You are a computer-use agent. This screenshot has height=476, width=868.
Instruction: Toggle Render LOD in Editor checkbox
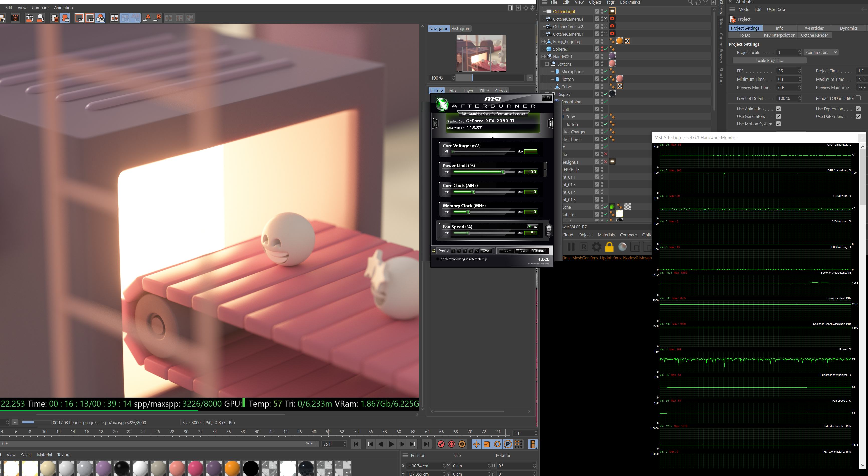[858, 98]
